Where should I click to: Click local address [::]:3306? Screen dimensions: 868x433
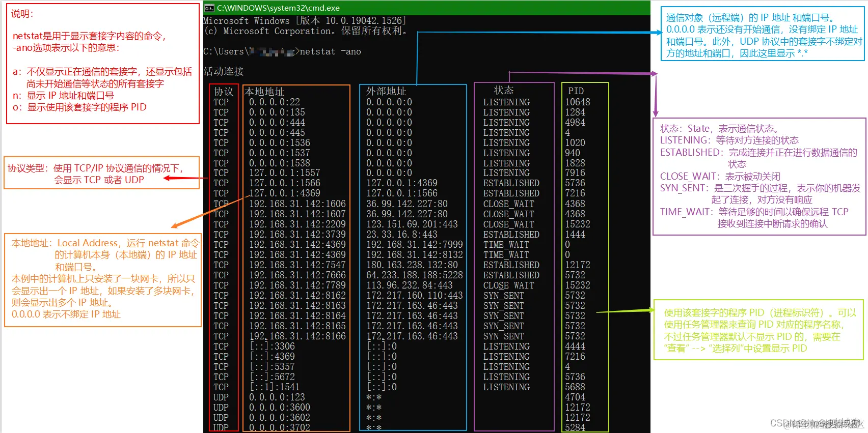coord(272,346)
